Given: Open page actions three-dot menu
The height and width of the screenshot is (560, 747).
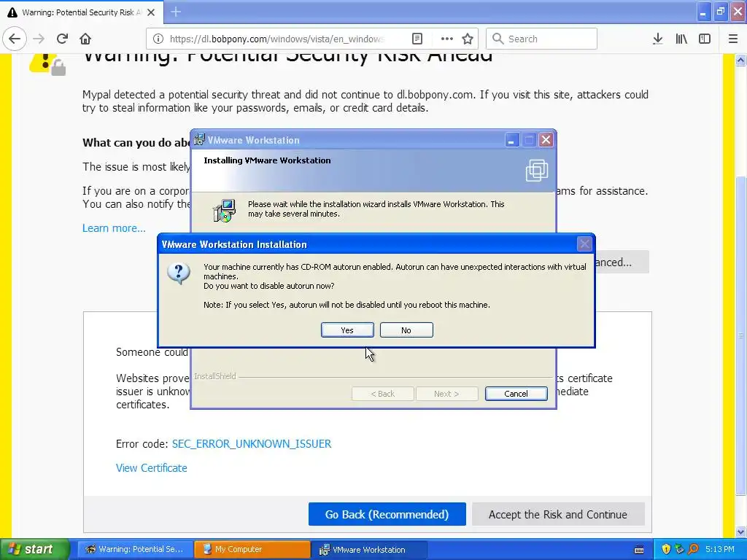Looking at the screenshot, I should click(446, 39).
